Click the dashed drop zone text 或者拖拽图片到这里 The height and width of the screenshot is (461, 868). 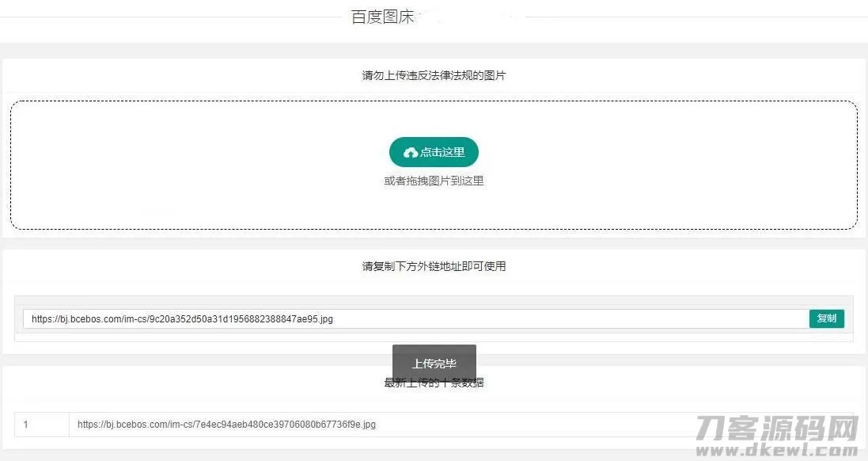tap(434, 181)
